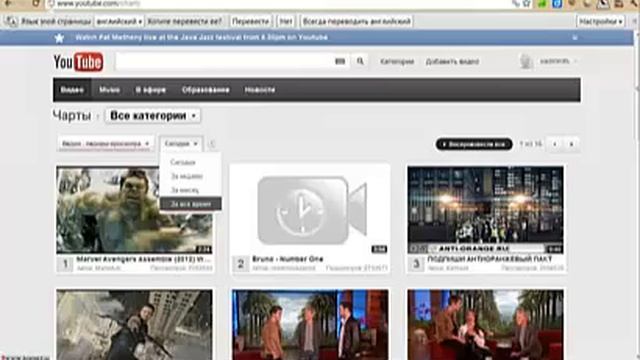
Task: Choose За все время in the period menu
Action: click(191, 204)
